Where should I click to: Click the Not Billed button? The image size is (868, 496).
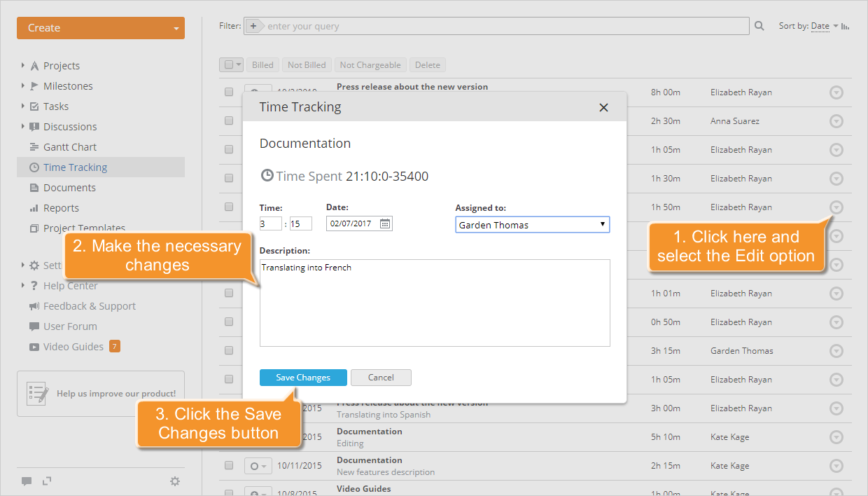pos(307,64)
